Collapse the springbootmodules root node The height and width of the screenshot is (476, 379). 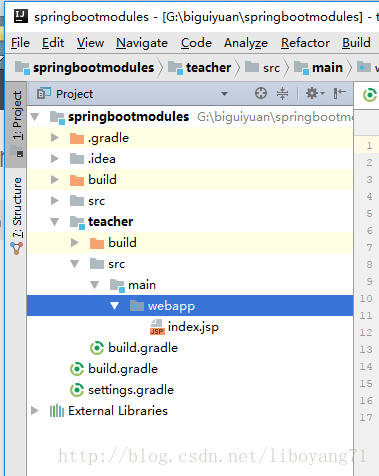[x=35, y=117]
